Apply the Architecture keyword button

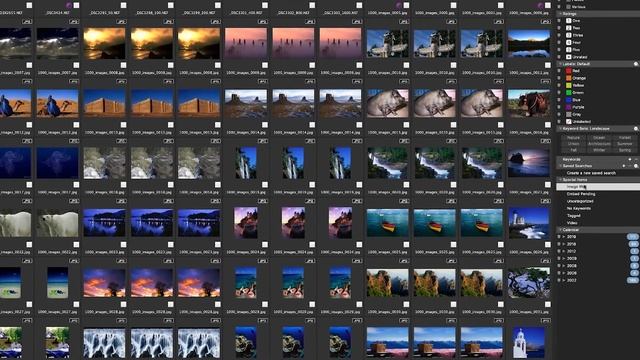[599, 144]
